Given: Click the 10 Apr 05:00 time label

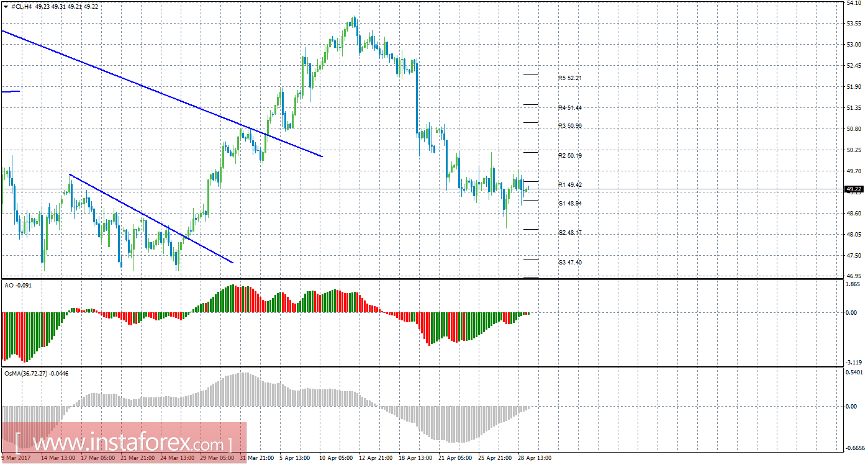Looking at the screenshot, I should 337,458.
